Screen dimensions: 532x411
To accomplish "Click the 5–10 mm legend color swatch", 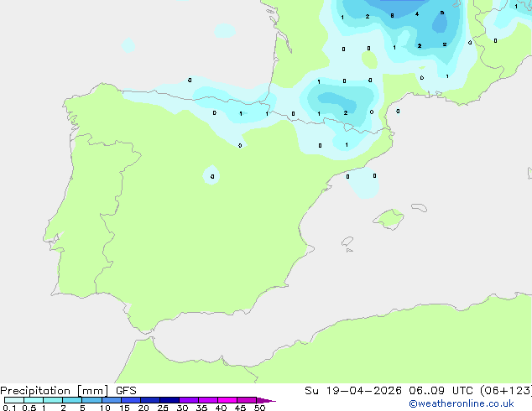I will 91,400.
